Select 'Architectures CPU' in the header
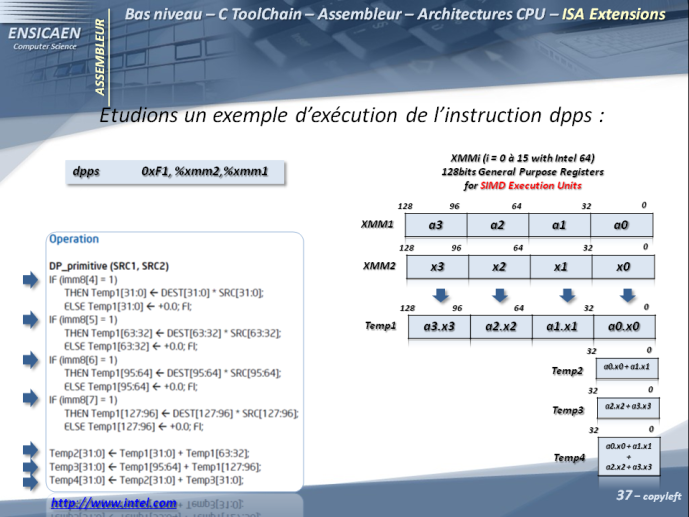Screen dimensions: 689x517 (x=481, y=14)
